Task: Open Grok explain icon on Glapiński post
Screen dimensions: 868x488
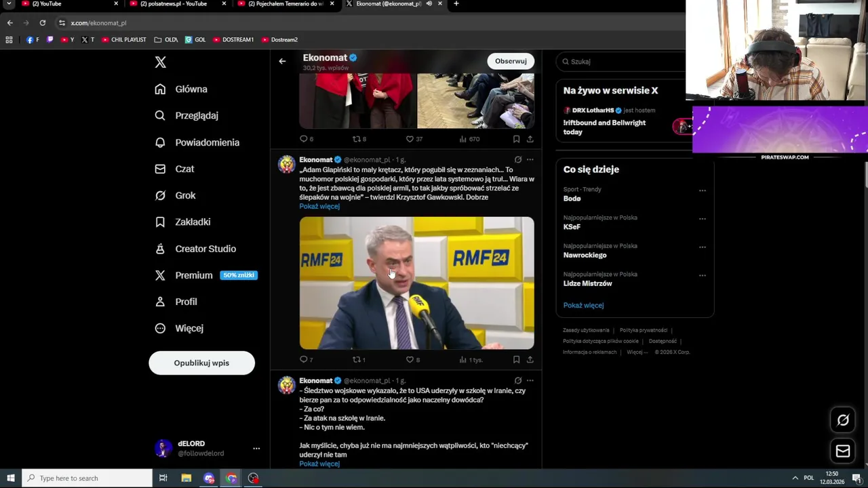Action: coord(517,160)
